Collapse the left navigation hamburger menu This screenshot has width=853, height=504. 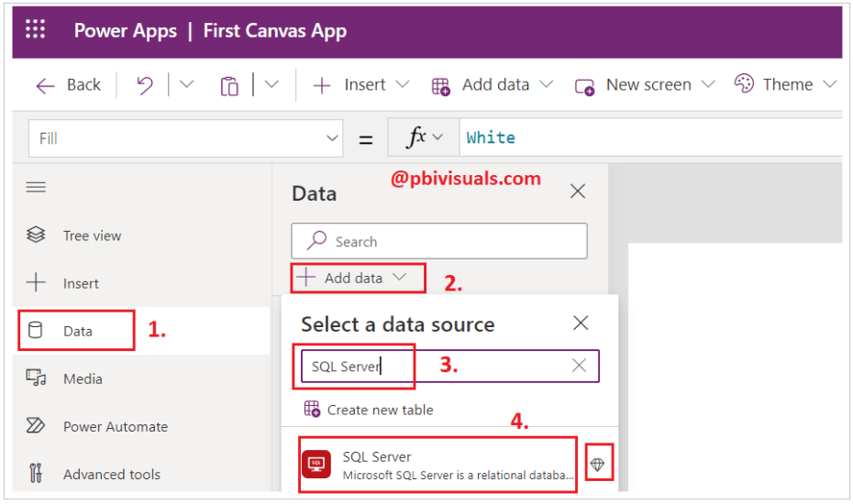tap(36, 188)
